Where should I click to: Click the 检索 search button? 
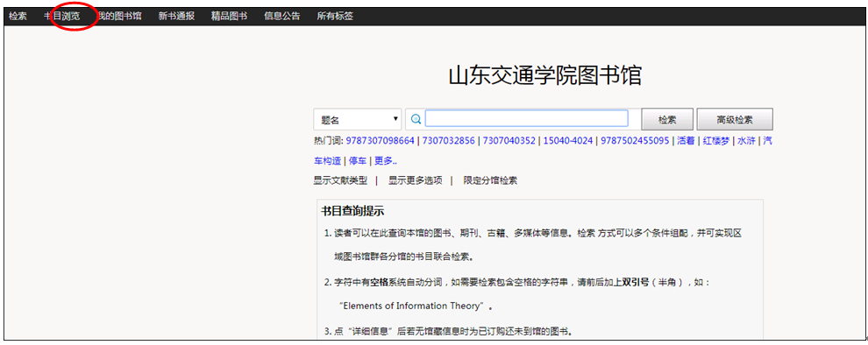click(x=667, y=119)
